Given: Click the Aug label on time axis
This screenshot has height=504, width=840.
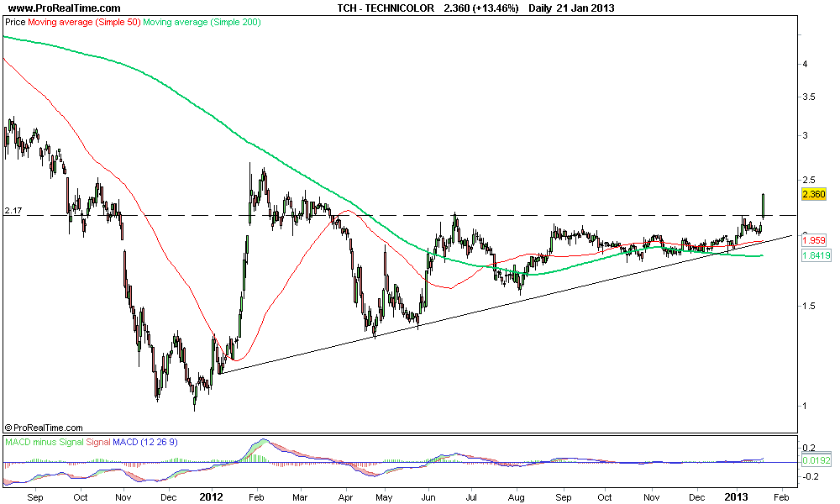Looking at the screenshot, I should click(x=517, y=497).
